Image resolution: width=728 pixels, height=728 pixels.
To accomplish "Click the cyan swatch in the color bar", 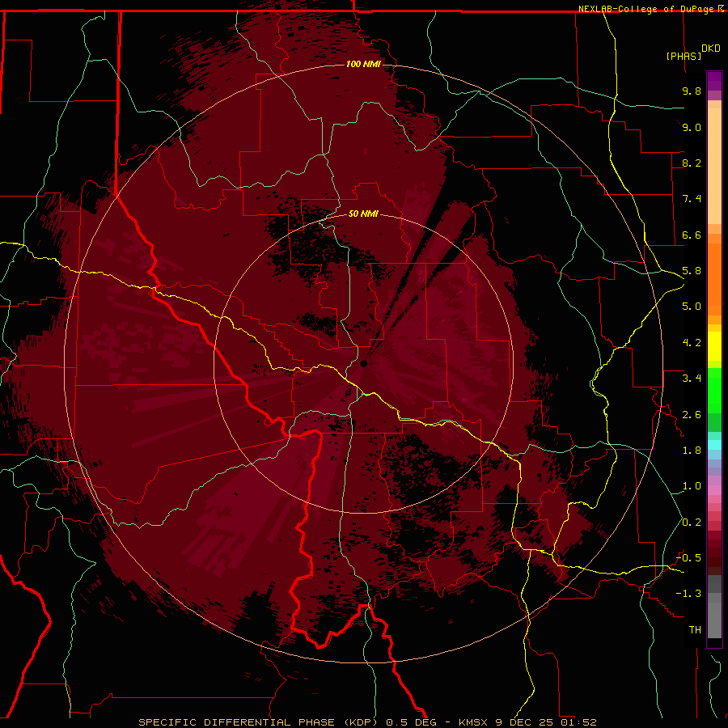I will click(x=714, y=445).
